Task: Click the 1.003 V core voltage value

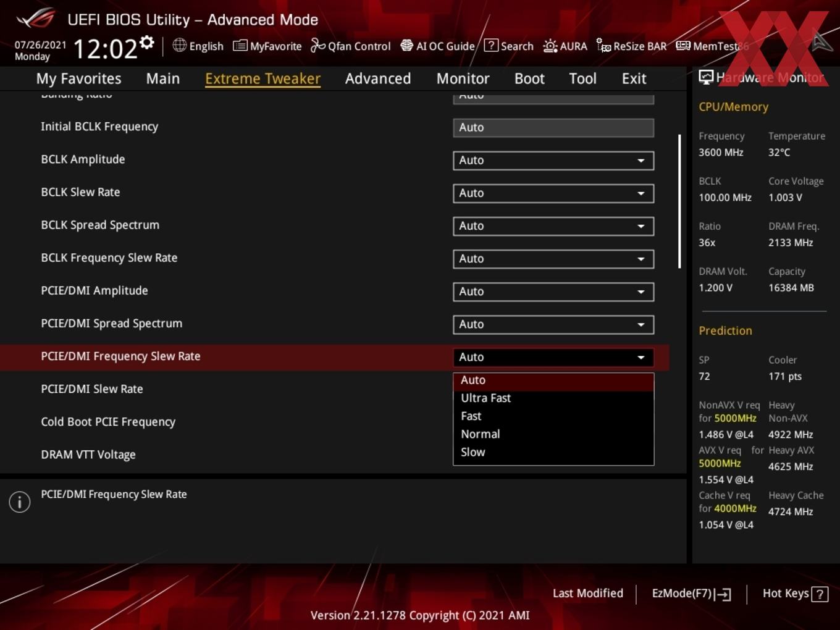Action: (785, 198)
